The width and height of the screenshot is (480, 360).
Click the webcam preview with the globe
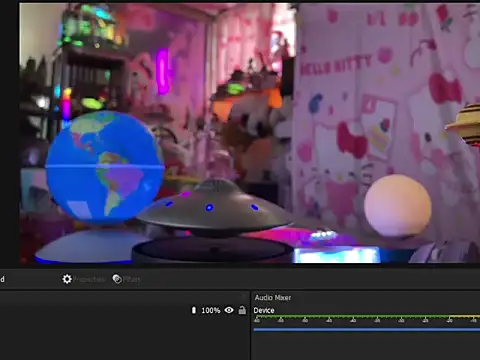pyautogui.click(x=250, y=133)
